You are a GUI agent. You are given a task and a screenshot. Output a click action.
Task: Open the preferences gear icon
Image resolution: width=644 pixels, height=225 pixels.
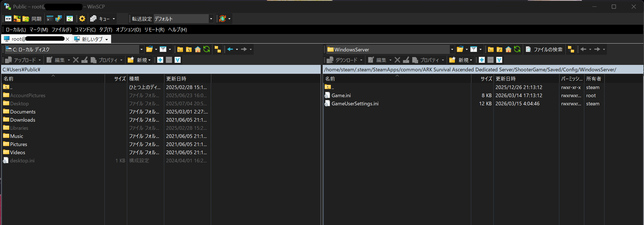pos(82,19)
